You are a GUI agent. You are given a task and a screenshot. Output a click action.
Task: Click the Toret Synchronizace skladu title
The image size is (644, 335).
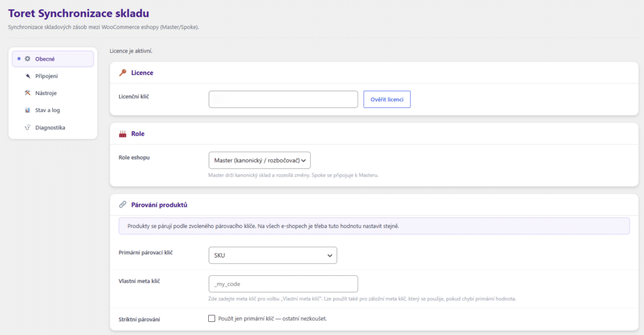79,13
